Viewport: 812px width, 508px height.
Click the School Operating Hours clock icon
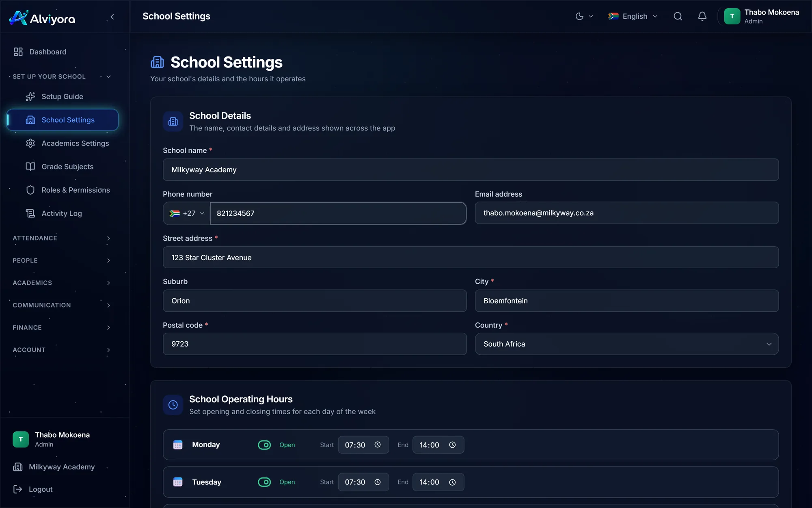(x=173, y=405)
